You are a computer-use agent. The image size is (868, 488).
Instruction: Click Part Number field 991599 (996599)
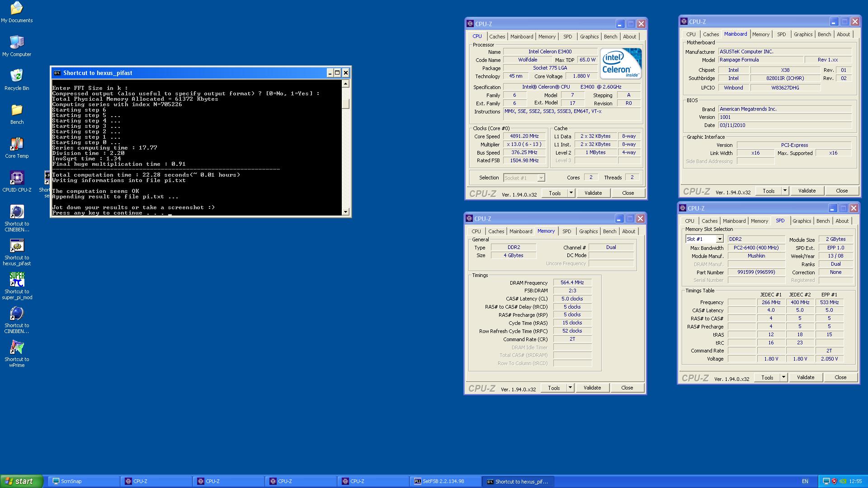coord(756,272)
